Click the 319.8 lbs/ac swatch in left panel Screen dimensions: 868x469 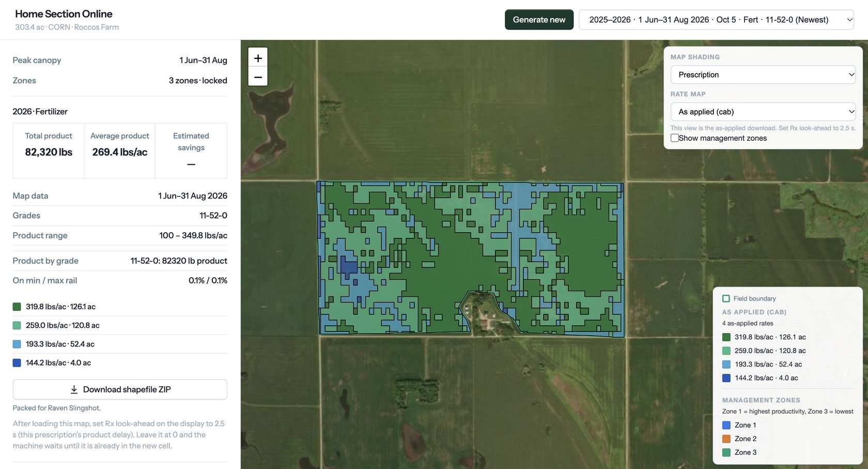click(x=17, y=307)
